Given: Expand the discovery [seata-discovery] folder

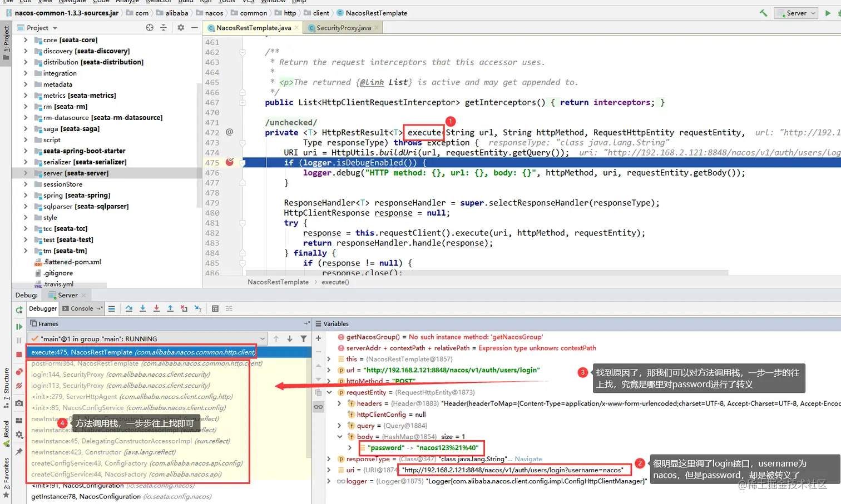Looking at the screenshot, I should coord(26,51).
